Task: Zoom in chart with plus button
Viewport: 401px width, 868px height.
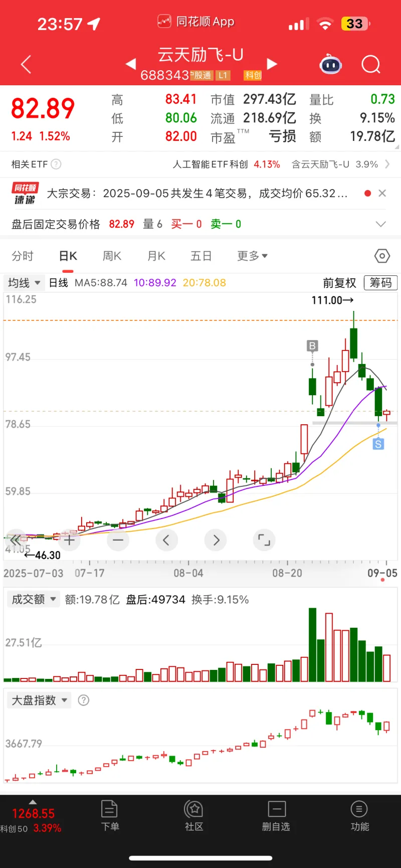Action: (x=69, y=540)
